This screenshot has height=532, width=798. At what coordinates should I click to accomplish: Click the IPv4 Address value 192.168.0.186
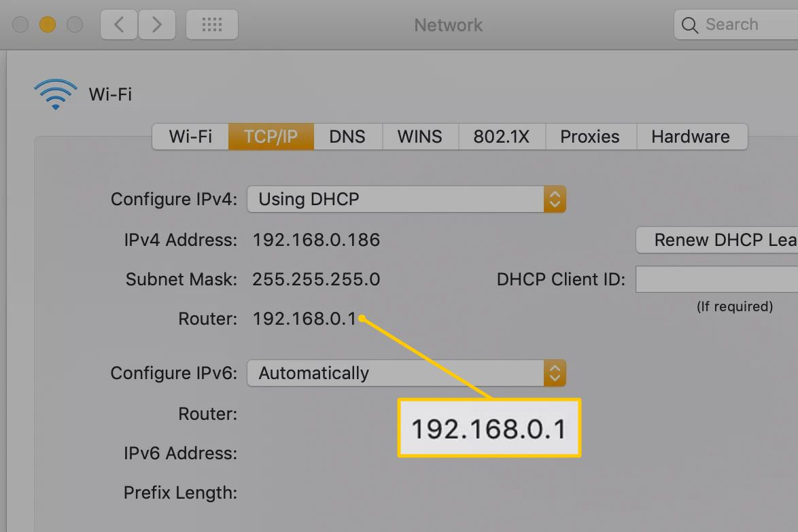[316, 240]
